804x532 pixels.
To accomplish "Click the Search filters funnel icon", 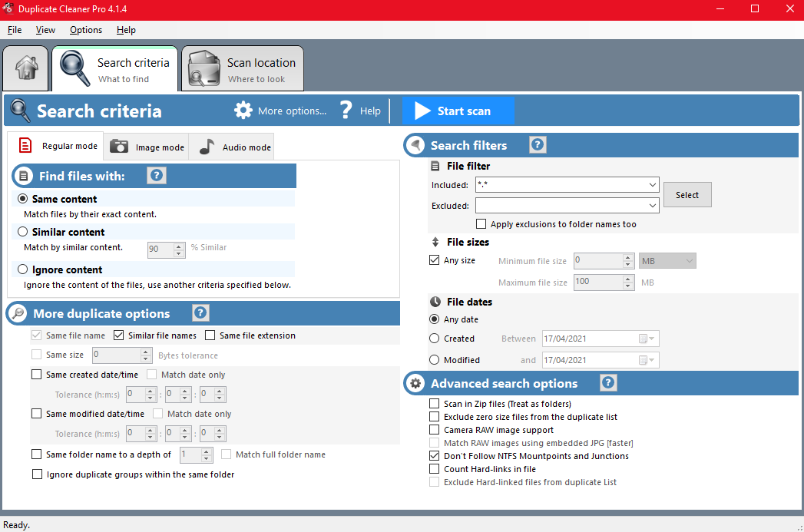I will pos(416,146).
